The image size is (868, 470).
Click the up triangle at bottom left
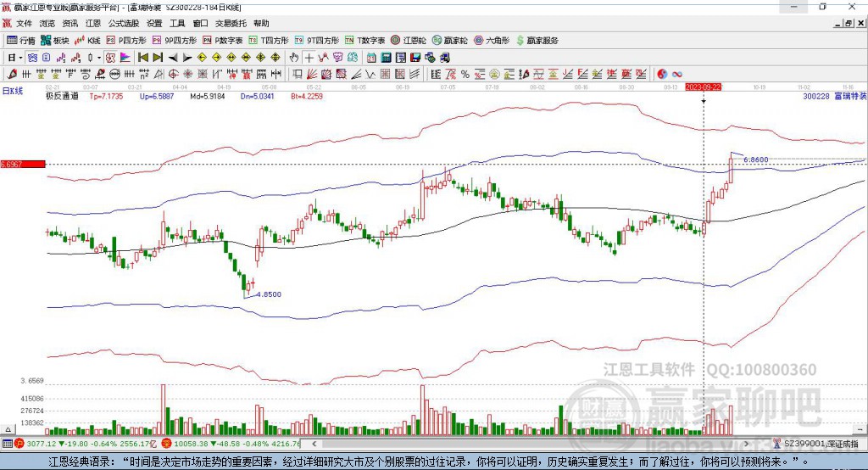click(x=8, y=429)
